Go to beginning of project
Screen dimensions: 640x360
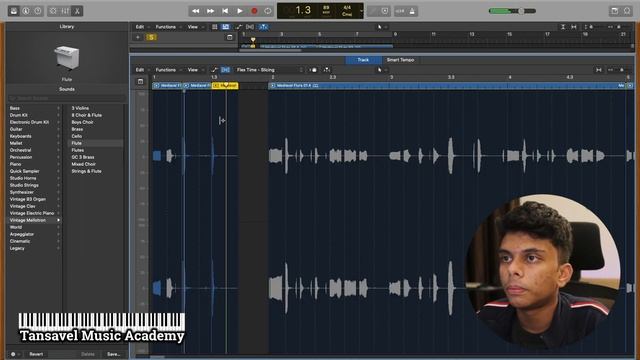(225, 11)
